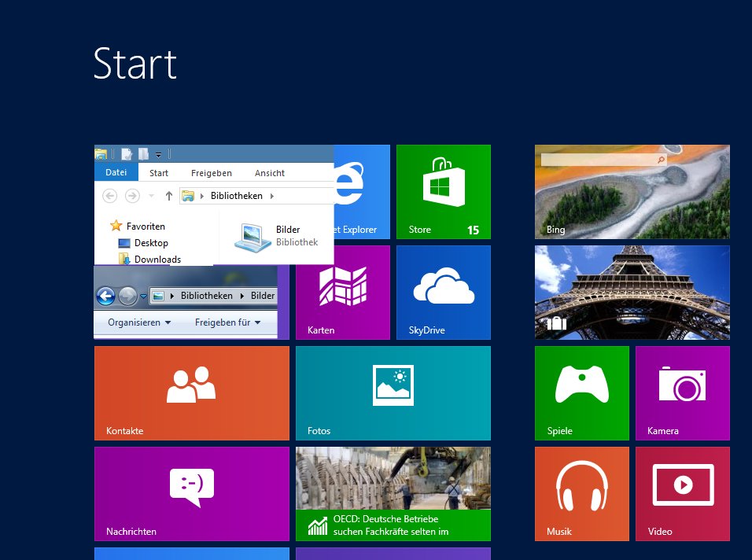Open the Video tile
The height and width of the screenshot is (560, 752).
click(683, 494)
